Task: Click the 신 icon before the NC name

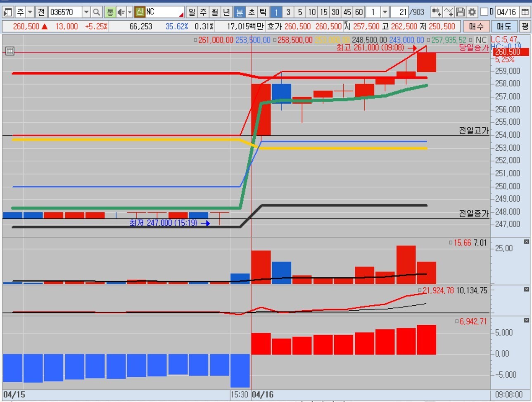Action: (140, 12)
